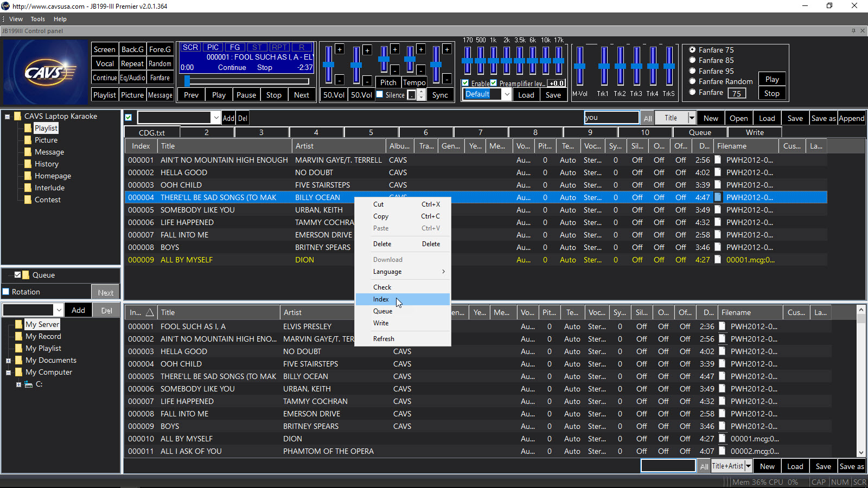Open the Language submenu arrow
868x488 pixels.
point(443,272)
